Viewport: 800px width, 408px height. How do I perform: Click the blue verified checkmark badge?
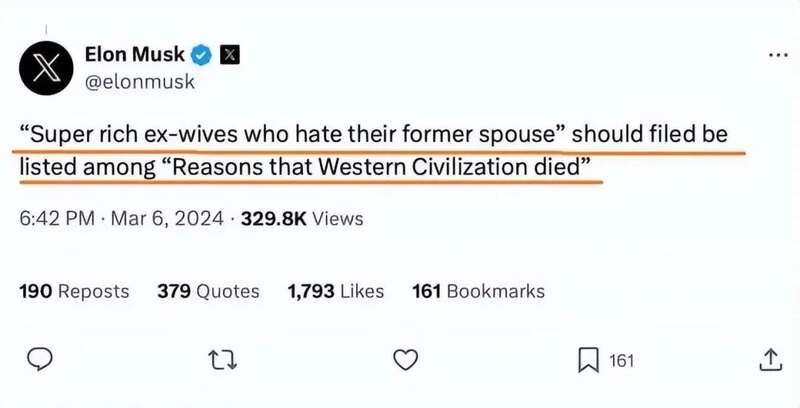tap(203, 54)
